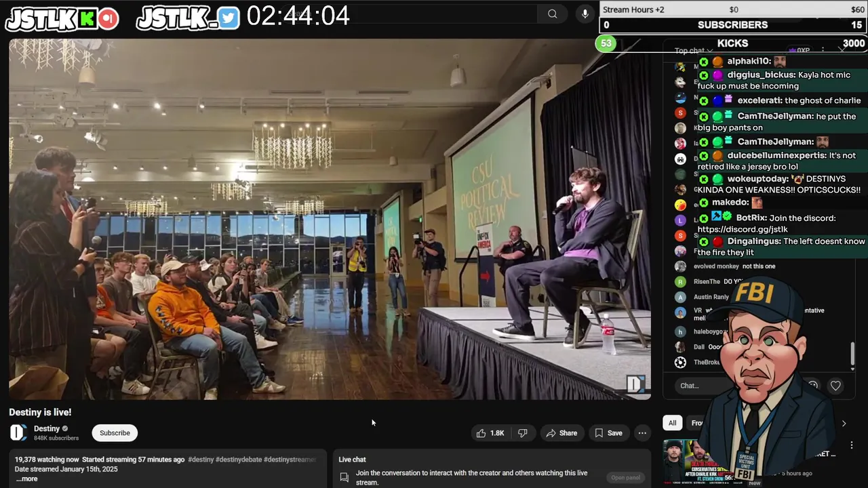
Task: Send a heart reaction in chat
Action: click(x=835, y=386)
